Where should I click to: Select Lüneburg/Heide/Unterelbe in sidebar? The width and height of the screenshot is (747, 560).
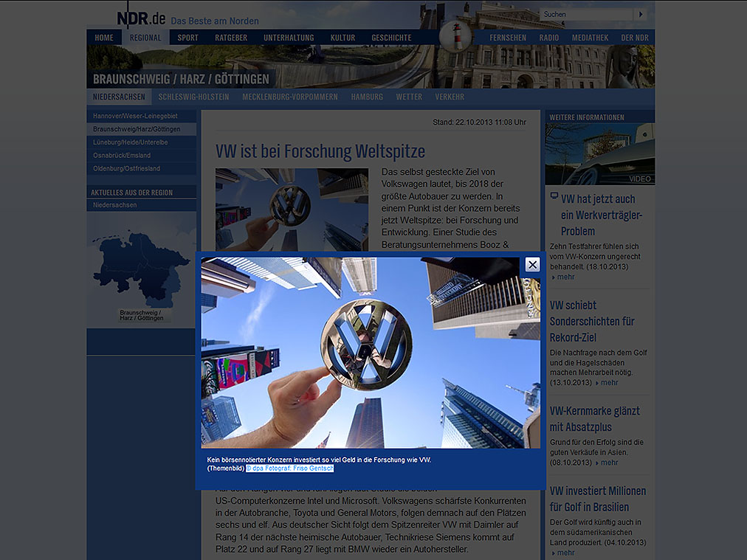coord(142,142)
